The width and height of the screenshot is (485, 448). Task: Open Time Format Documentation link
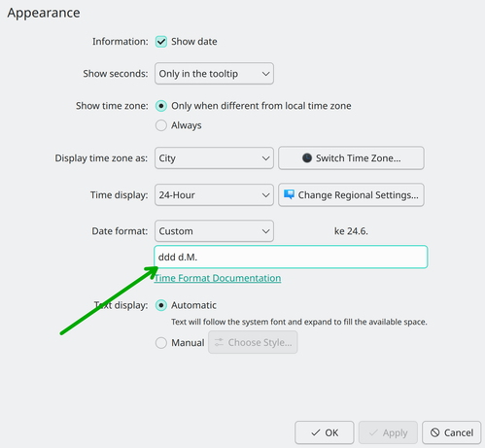coord(218,278)
